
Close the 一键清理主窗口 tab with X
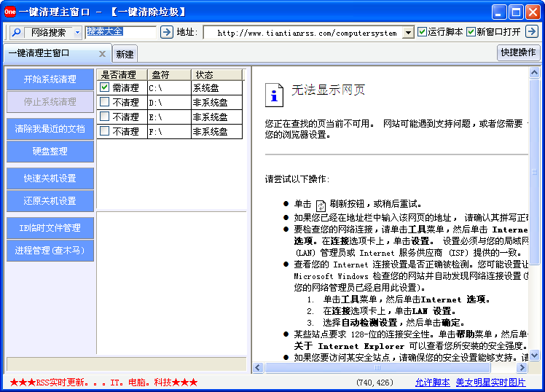point(102,54)
